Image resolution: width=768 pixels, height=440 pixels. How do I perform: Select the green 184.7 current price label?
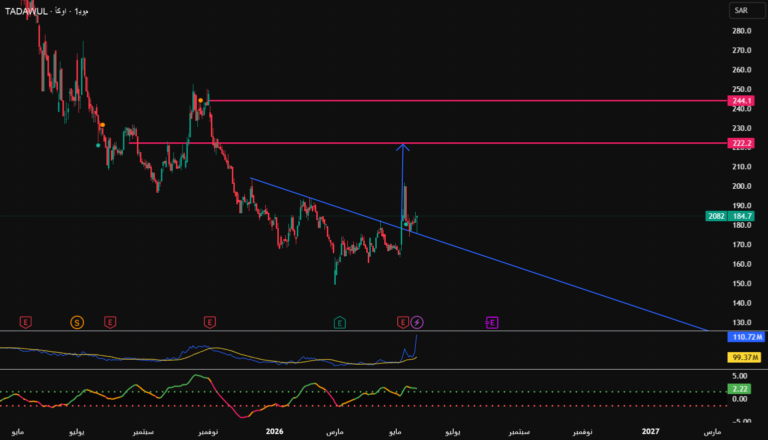(x=742, y=216)
